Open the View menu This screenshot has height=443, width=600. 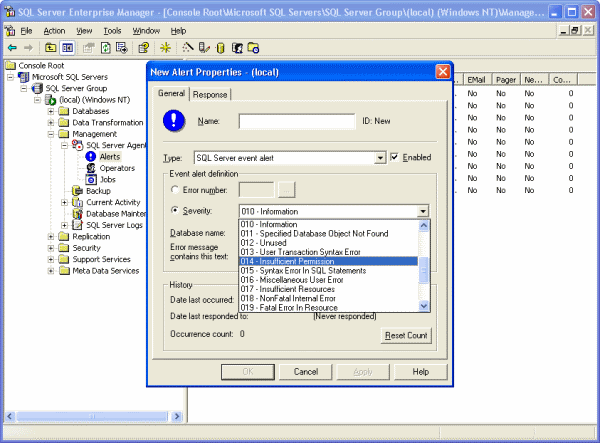(84, 31)
